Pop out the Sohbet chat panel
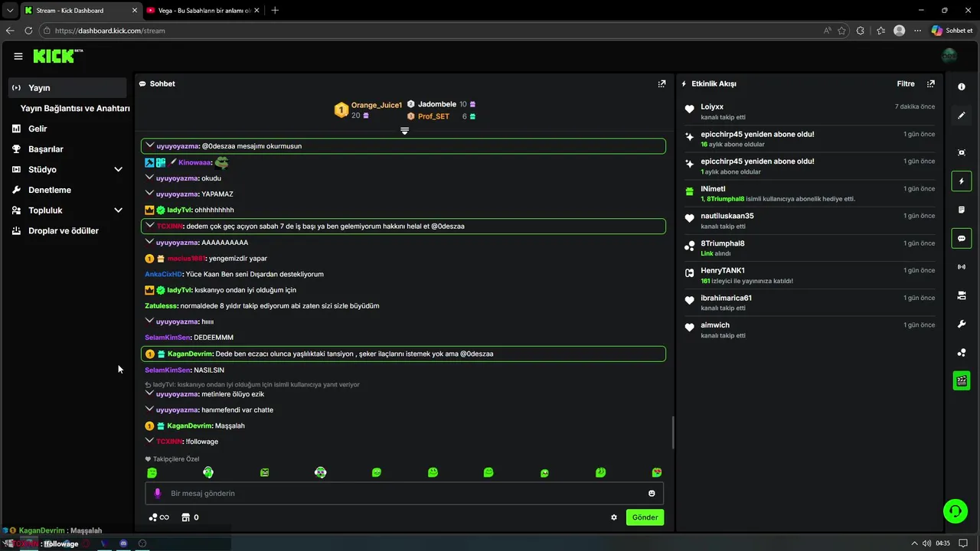The image size is (980, 551). pyautogui.click(x=662, y=83)
